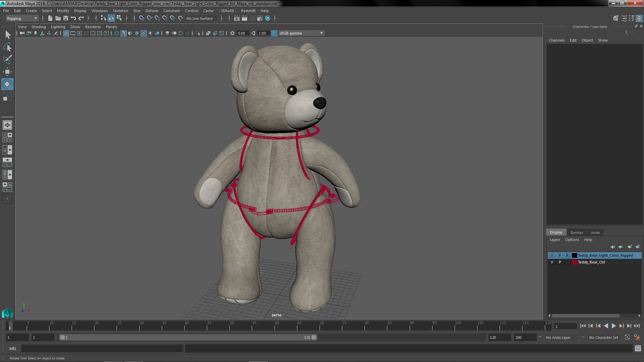Toggle use all lights in viewport
This screenshot has height=362, width=644.
click(x=150, y=33)
